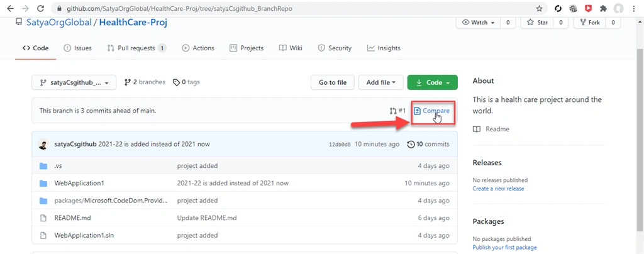Open the packages/Microsoft.CodeDom.Provid... folder
The image size is (644, 254).
[x=111, y=201]
